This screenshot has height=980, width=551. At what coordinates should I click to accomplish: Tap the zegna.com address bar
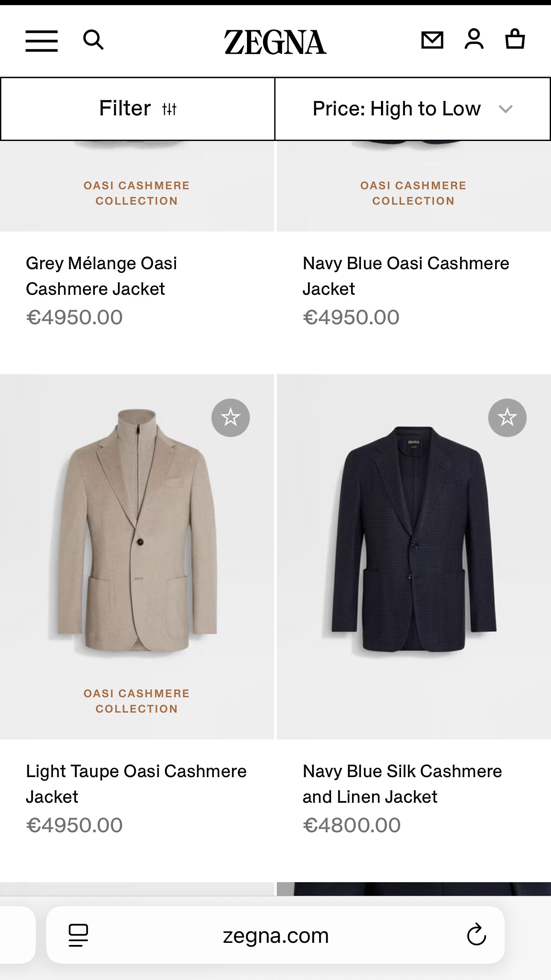tap(275, 935)
